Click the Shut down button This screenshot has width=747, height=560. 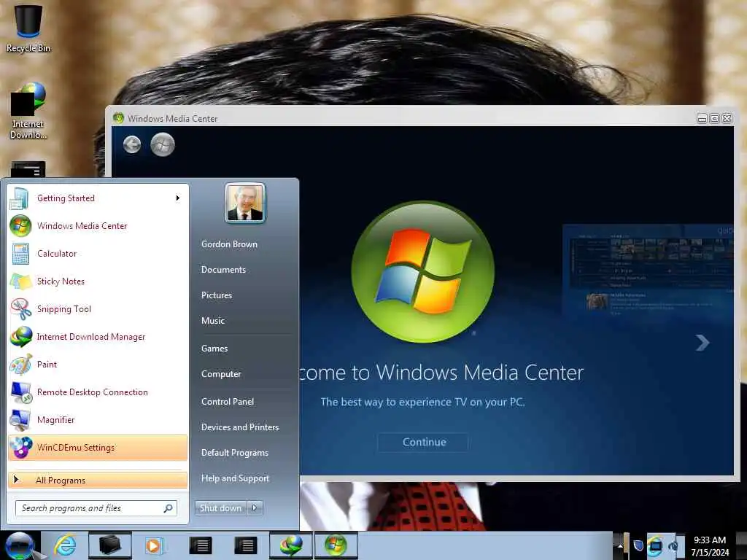(x=220, y=508)
